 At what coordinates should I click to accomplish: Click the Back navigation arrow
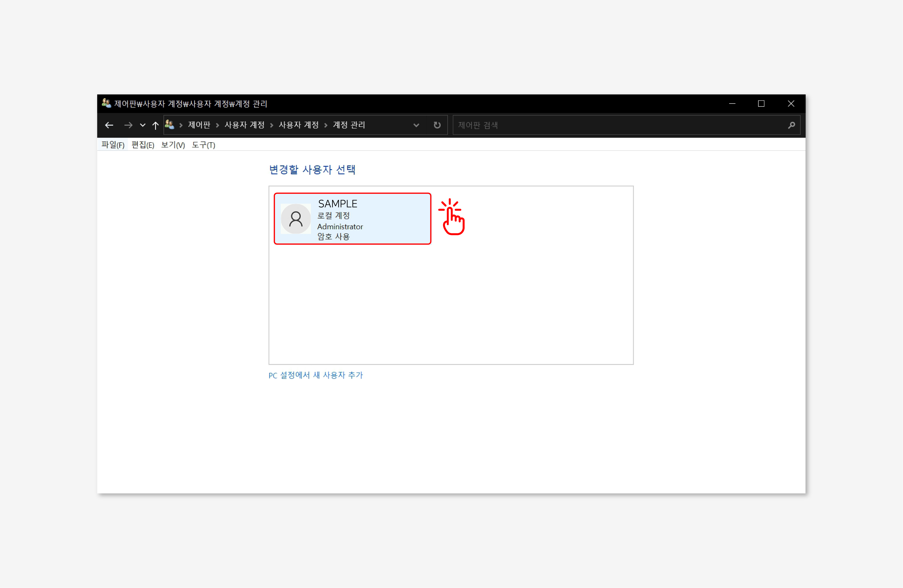(109, 125)
